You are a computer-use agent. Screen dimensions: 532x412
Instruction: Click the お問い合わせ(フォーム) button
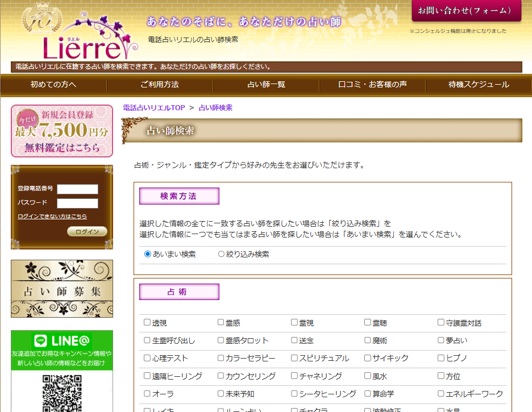pyautogui.click(x=466, y=11)
